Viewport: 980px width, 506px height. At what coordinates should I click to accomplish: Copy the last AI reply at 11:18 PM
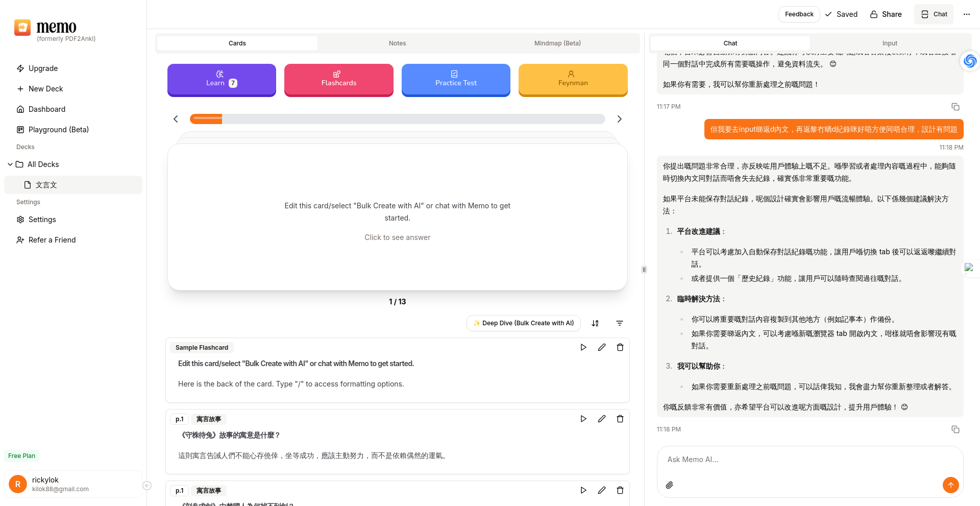(955, 429)
